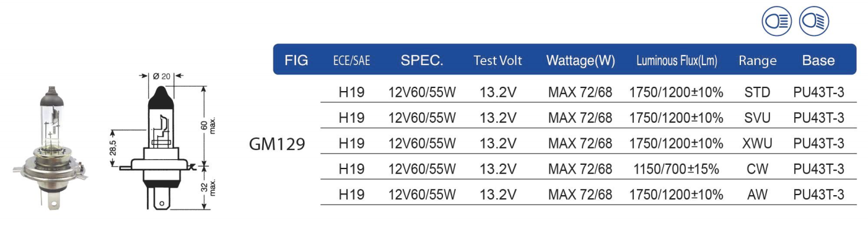Click the FIG column header
Image resolution: width=868 pixels, height=228 pixels.
(296, 61)
